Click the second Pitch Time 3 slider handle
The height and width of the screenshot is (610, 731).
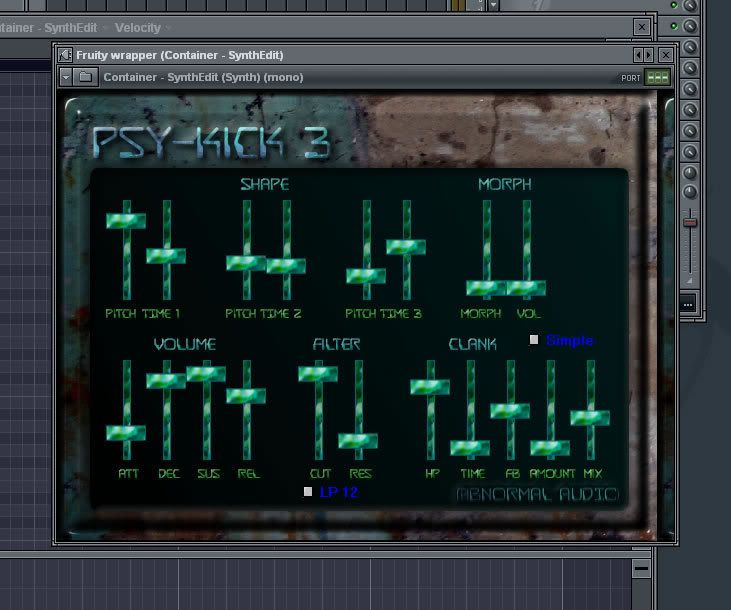pos(406,247)
